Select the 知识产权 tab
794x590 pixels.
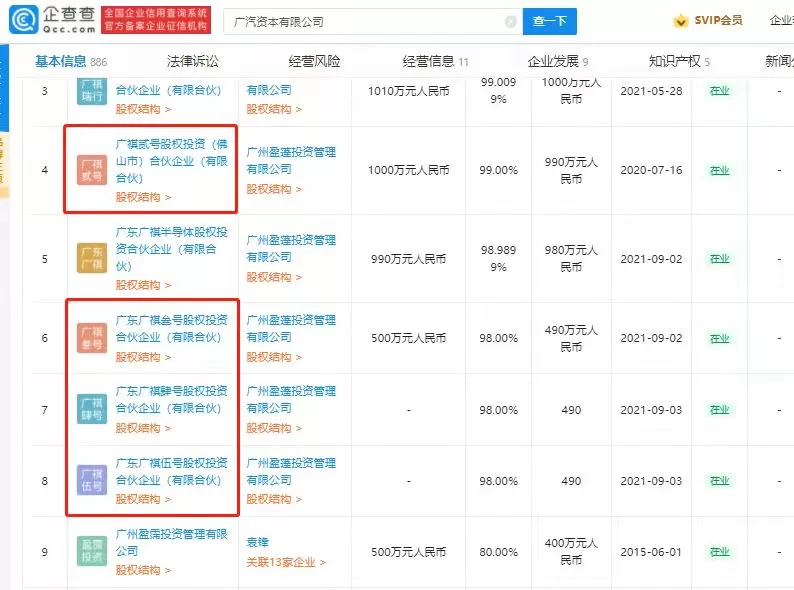click(675, 62)
